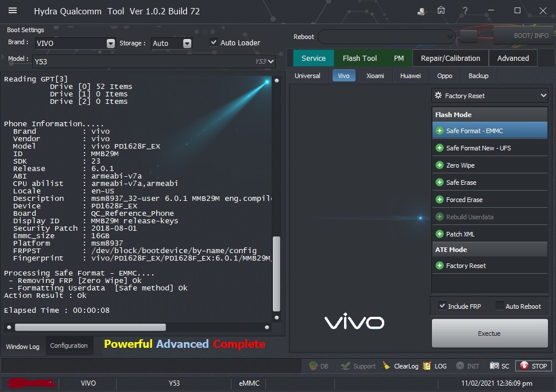Uncheck Include FRP checkbox

(x=442, y=305)
